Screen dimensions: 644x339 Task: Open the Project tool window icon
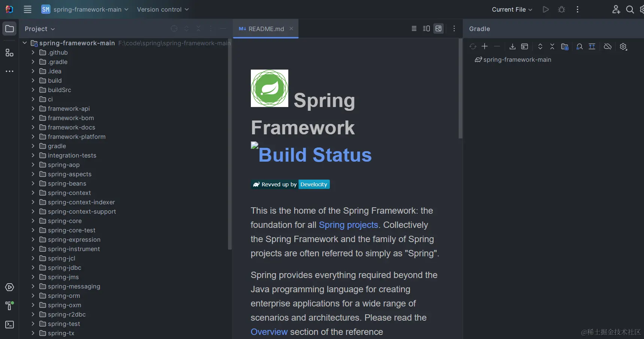pos(9,29)
